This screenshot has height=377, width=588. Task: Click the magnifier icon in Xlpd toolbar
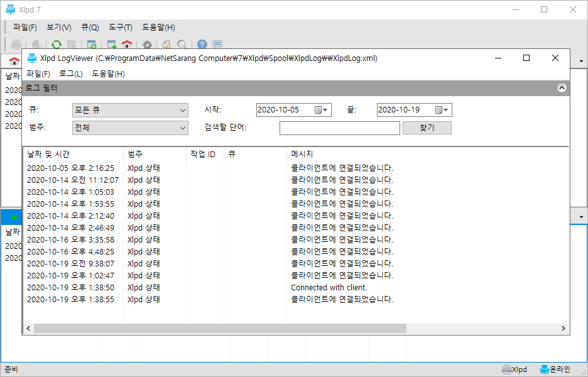(182, 45)
